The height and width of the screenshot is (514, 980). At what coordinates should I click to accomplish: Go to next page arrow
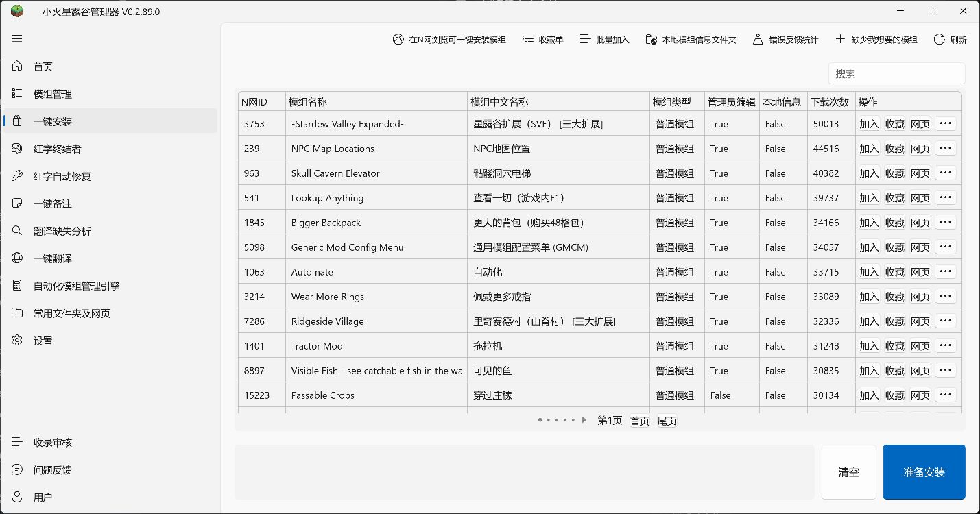tap(584, 420)
